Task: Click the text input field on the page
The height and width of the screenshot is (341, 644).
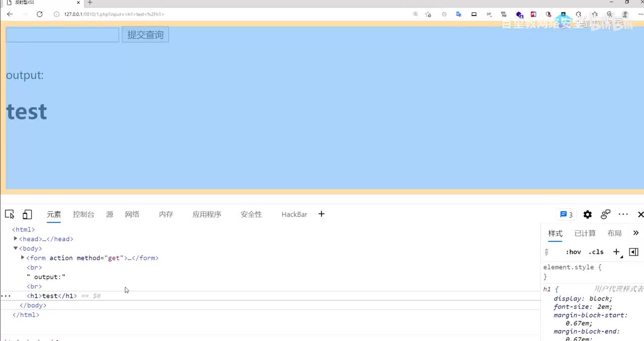Action: (62, 35)
